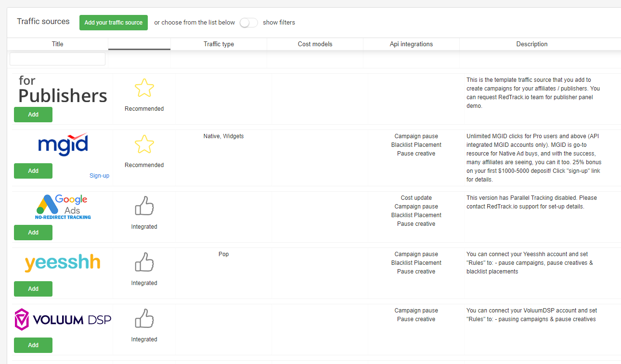The height and width of the screenshot is (364, 621).
Task: Add the Yeesshh traffic source
Action: click(33, 289)
